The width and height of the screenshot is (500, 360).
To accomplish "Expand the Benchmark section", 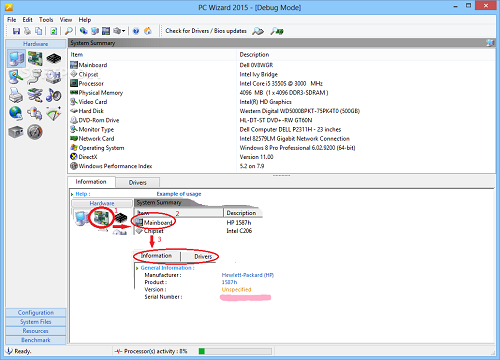I will click(x=36, y=340).
